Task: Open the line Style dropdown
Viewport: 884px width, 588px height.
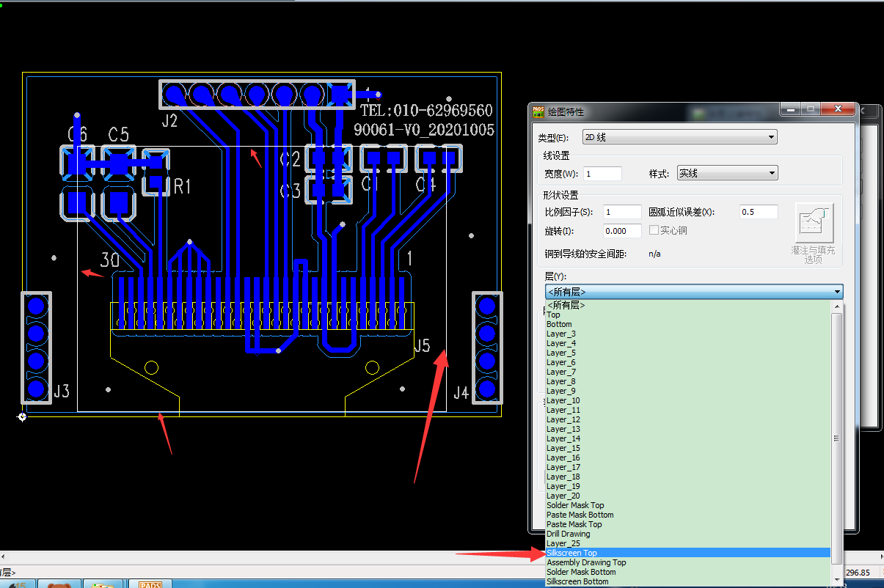Action: click(726, 174)
